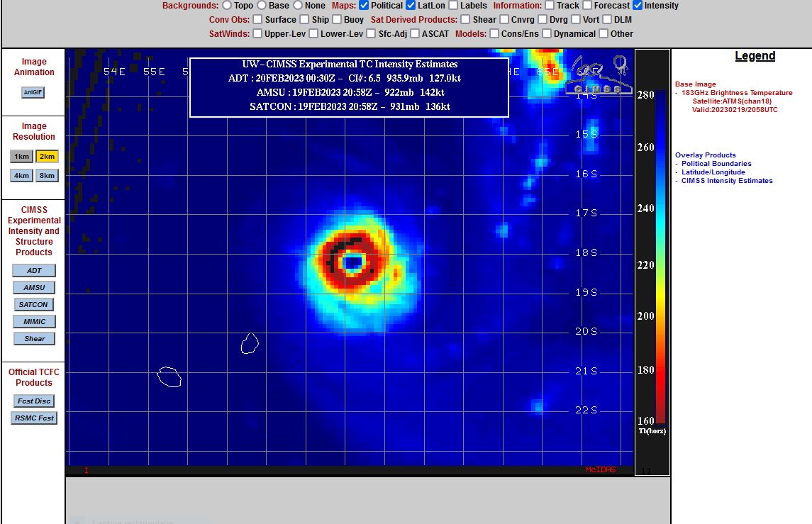Select 2km image resolution

(x=47, y=157)
